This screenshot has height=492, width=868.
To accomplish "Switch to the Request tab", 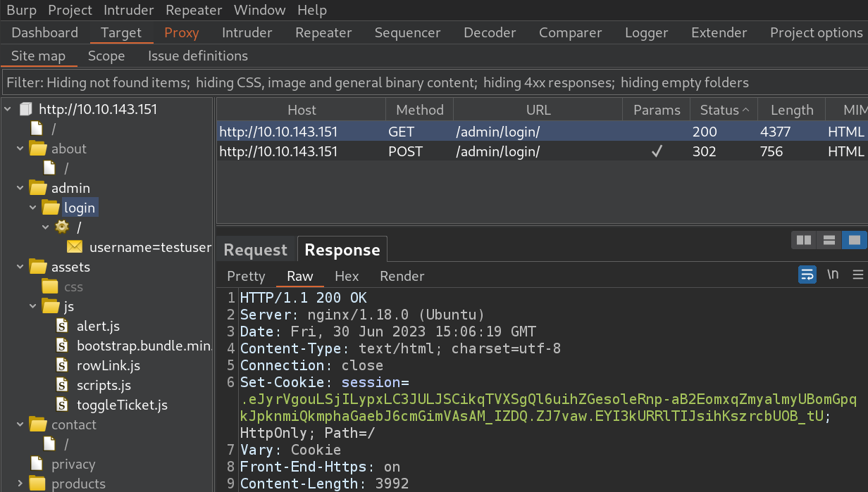I will click(256, 250).
